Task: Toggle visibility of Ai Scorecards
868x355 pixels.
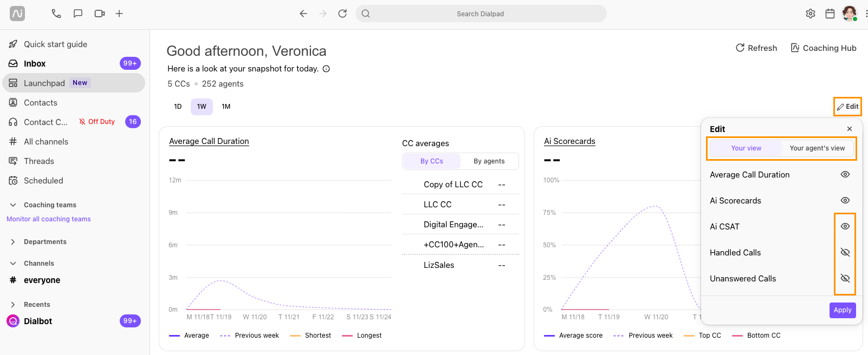Action: (x=845, y=200)
